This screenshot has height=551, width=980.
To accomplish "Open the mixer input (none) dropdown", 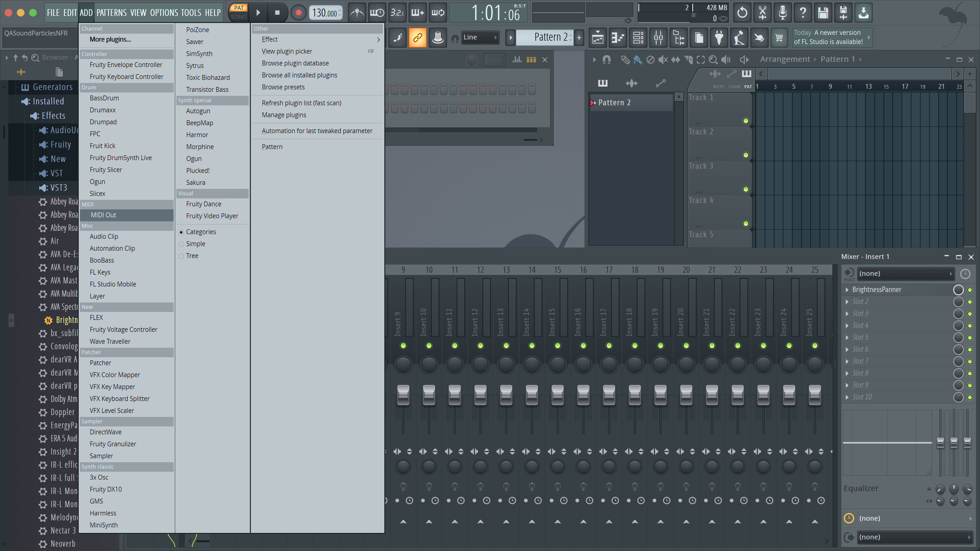I will point(906,273).
